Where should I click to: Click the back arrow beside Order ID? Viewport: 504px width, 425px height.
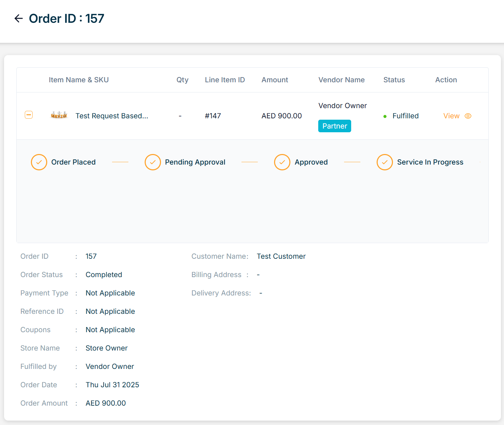tap(19, 18)
